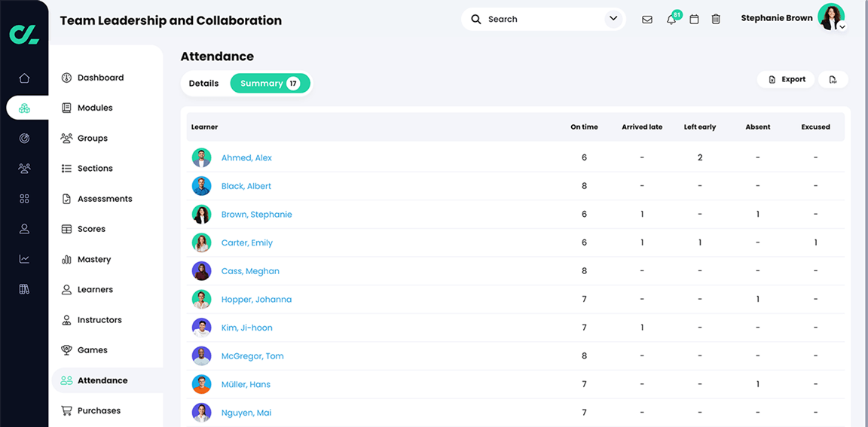Open Games in the course menu
Screen dimensions: 868x427
(x=93, y=350)
